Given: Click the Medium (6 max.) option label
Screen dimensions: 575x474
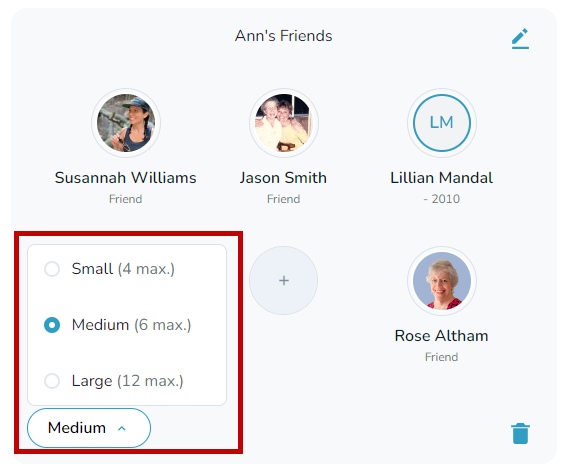Looking at the screenshot, I should (131, 325).
